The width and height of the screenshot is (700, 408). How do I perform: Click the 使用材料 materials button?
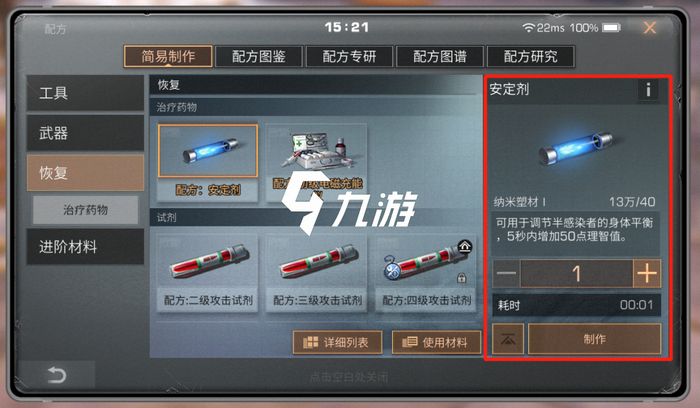(x=436, y=342)
